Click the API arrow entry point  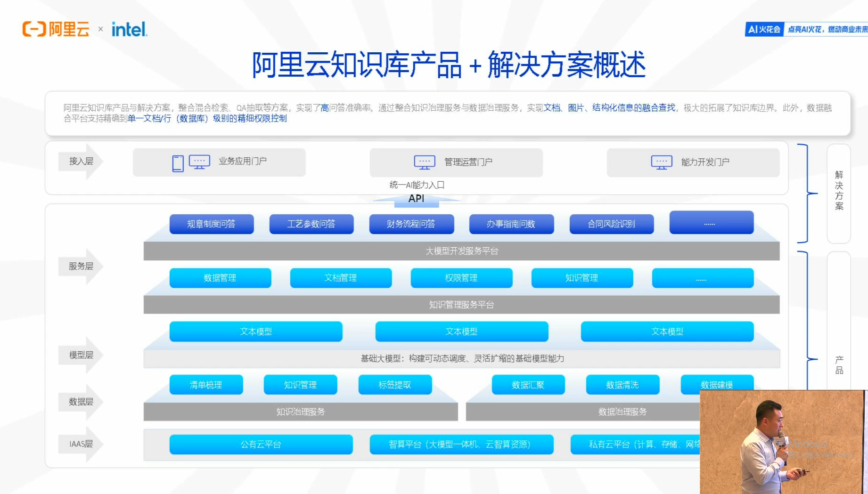click(415, 198)
